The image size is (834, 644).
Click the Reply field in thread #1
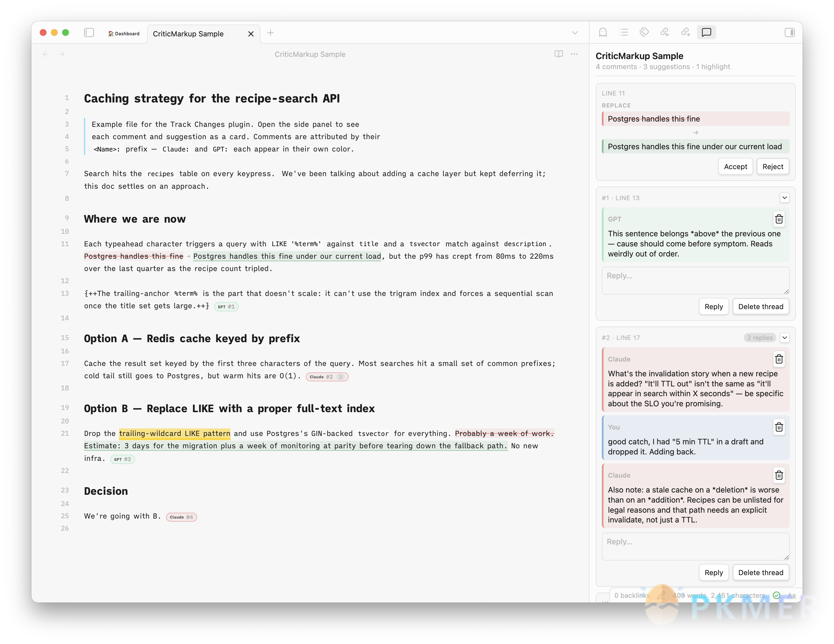[695, 281]
